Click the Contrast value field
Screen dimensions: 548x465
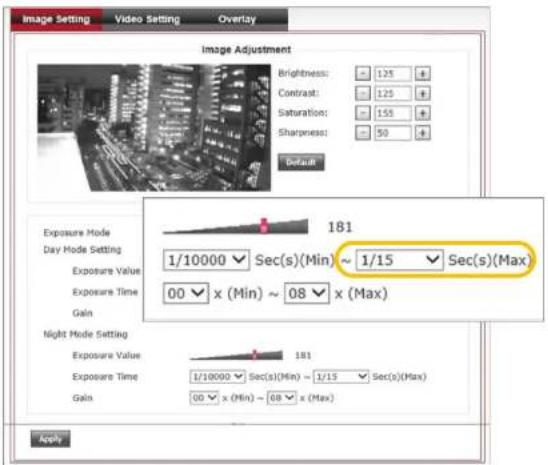pos(393,93)
